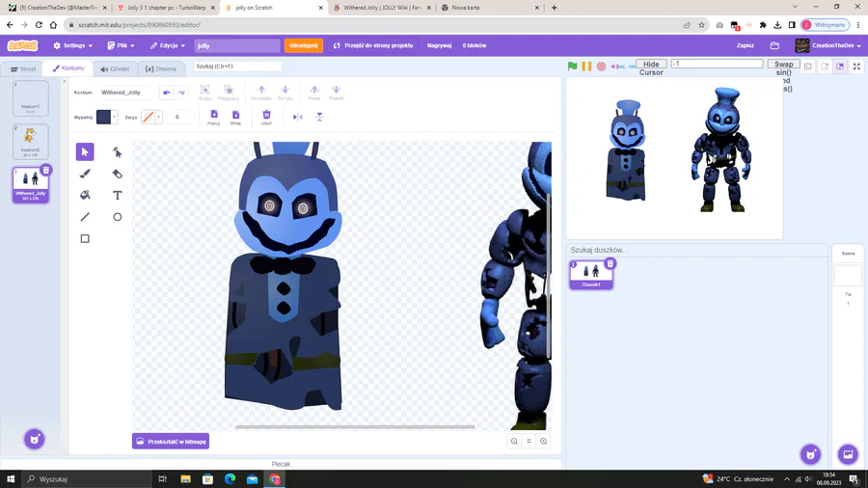Switch to the Kostiumy tab
The height and width of the screenshot is (488, 868).
pyautogui.click(x=68, y=68)
